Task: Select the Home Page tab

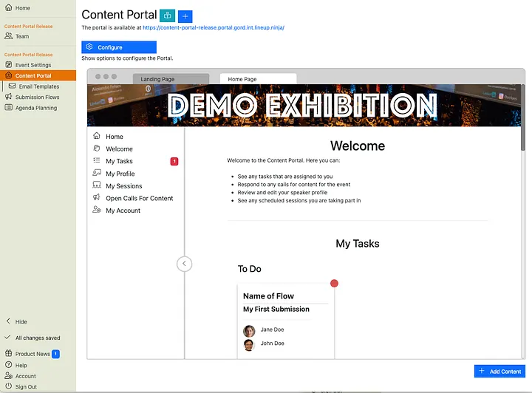Action: (258, 79)
